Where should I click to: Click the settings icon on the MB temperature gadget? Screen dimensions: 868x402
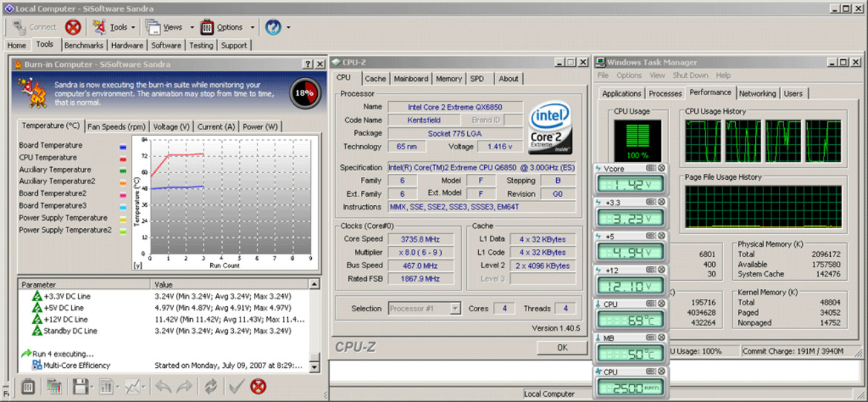(x=650, y=338)
